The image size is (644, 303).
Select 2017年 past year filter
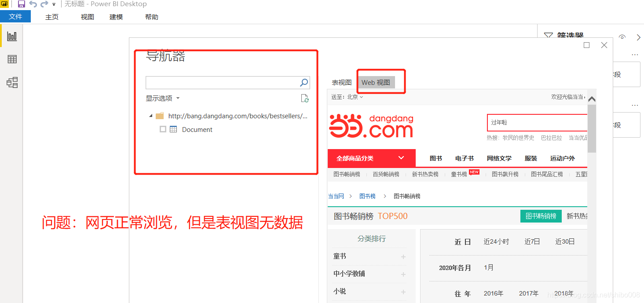click(529, 293)
